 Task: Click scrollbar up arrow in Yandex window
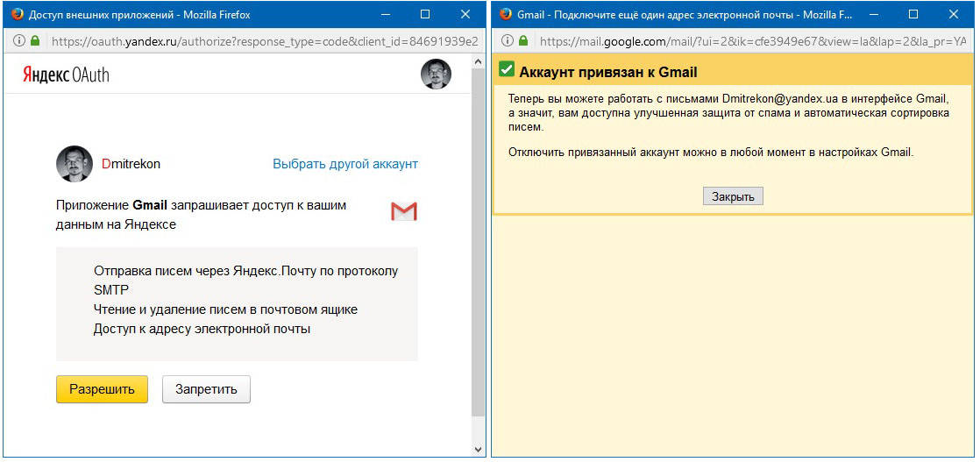click(x=478, y=62)
